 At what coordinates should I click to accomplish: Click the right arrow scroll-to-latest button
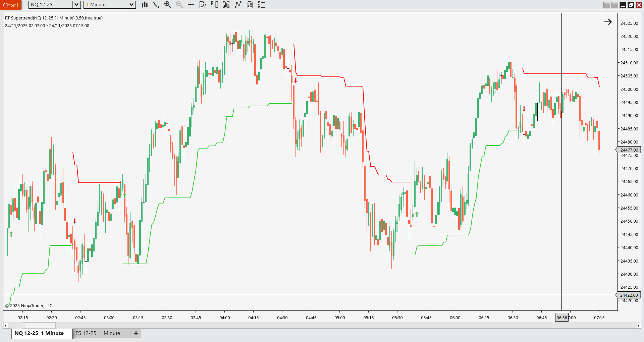point(608,22)
